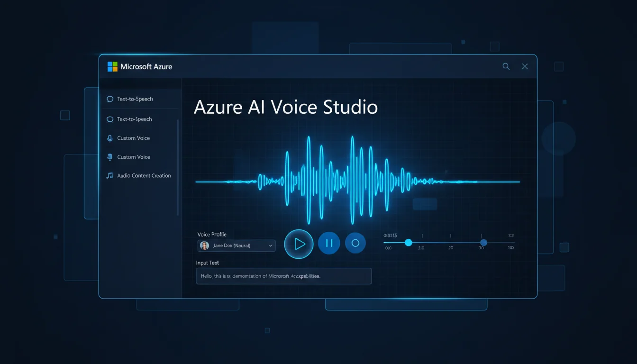
Task: Open Custom Voice entry just above Audio Content Creation
Action: pyautogui.click(x=128, y=157)
